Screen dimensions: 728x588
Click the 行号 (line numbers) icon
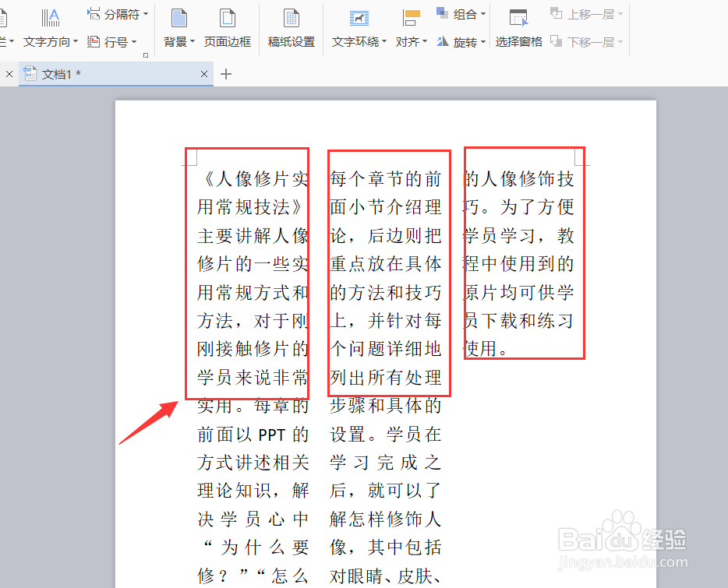109,41
